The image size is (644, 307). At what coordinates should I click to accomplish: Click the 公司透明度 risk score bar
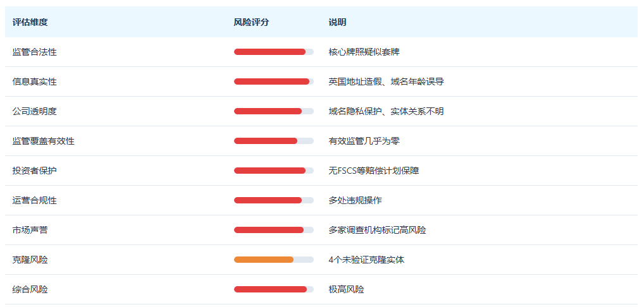pos(274,111)
